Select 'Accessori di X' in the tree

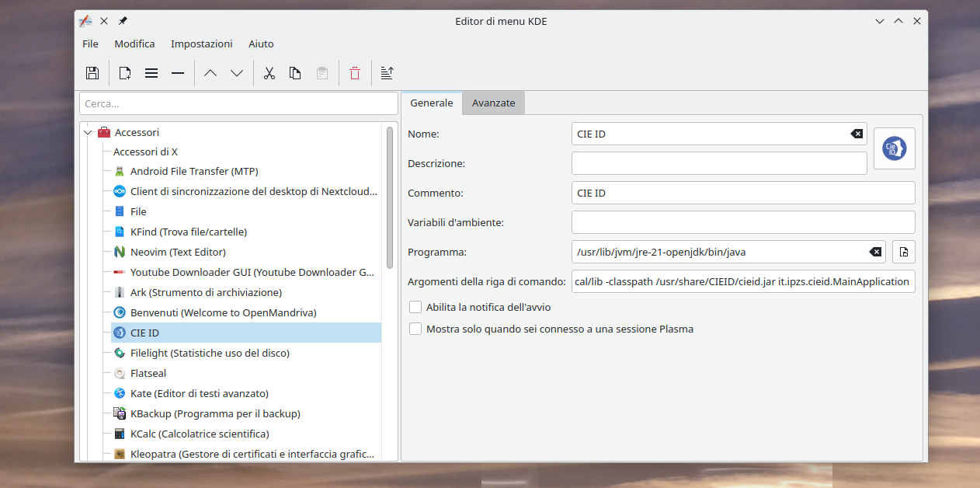pos(145,152)
